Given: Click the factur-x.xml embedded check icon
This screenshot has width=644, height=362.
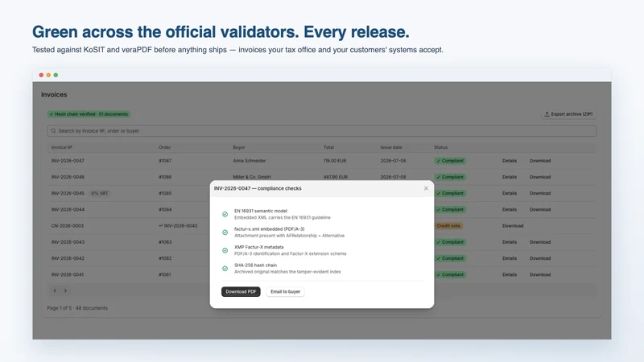Looking at the screenshot, I should point(225,232).
